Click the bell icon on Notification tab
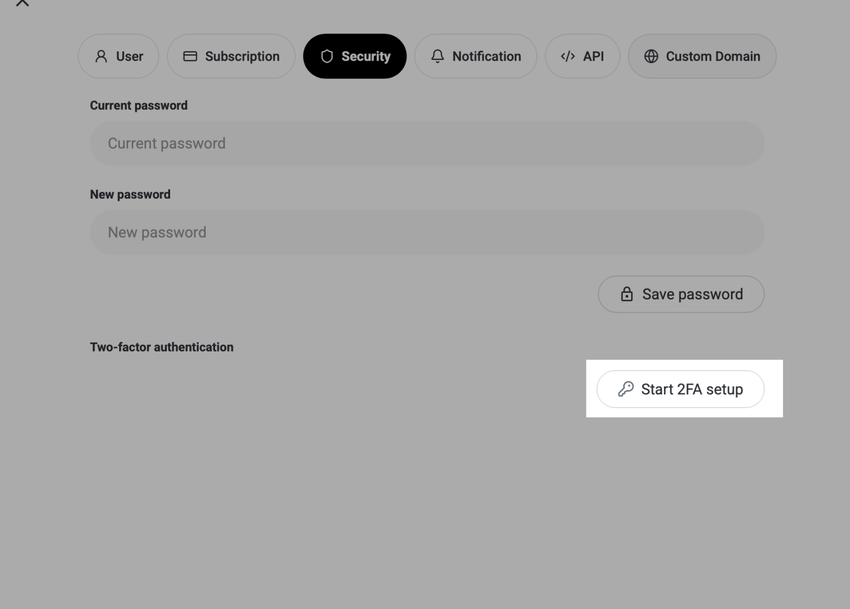850x609 pixels. click(x=437, y=57)
